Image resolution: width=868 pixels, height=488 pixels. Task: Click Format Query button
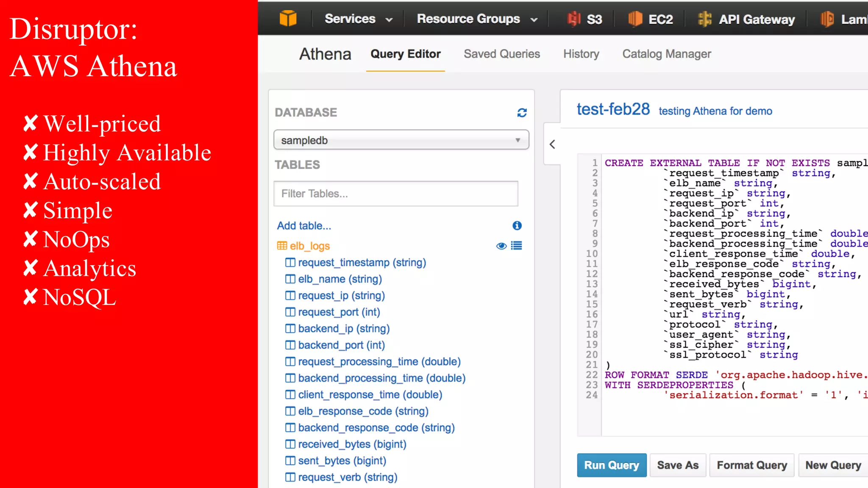tap(752, 465)
